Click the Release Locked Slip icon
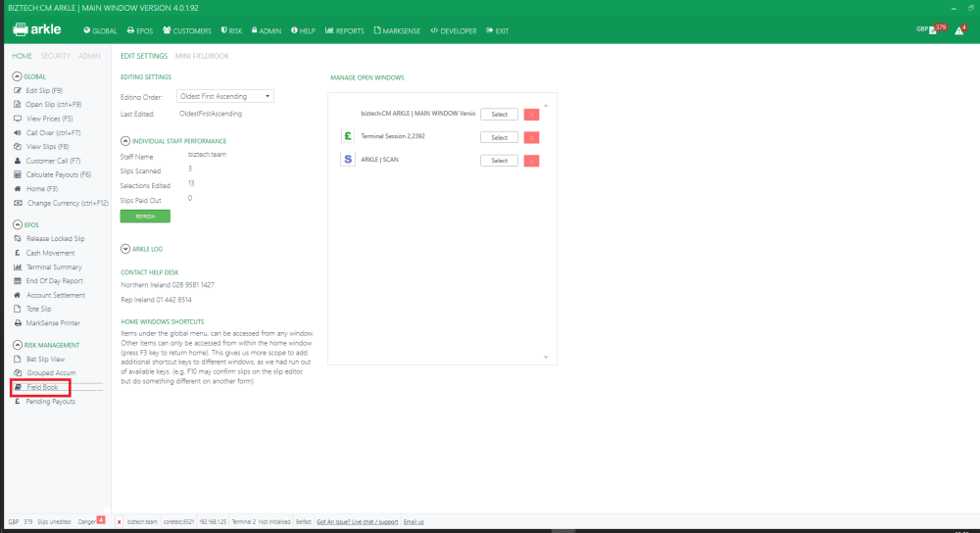The height and width of the screenshot is (533, 980). (x=18, y=239)
